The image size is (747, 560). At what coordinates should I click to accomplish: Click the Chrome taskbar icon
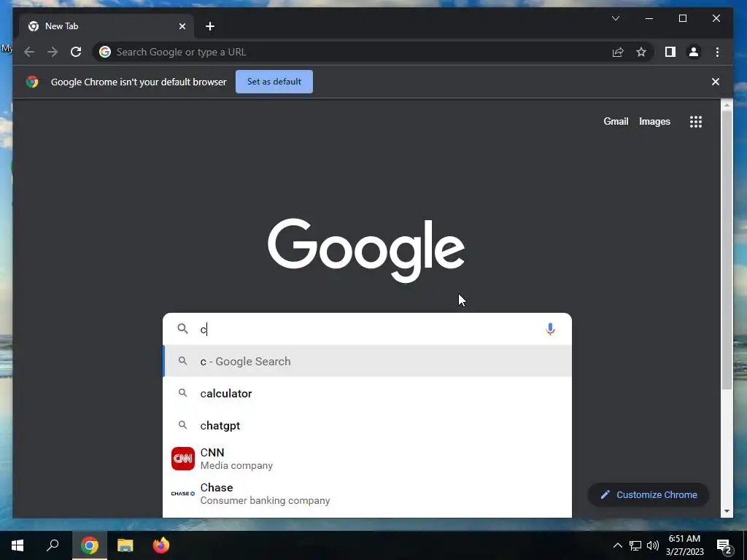click(90, 545)
